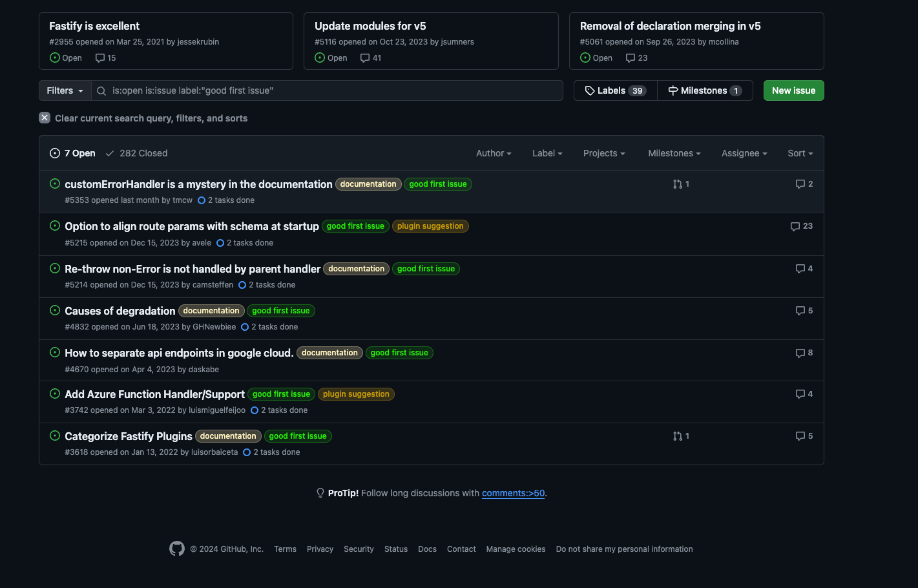The height and width of the screenshot is (588, 918).
Task: Open Privacy in footer
Action: point(320,549)
